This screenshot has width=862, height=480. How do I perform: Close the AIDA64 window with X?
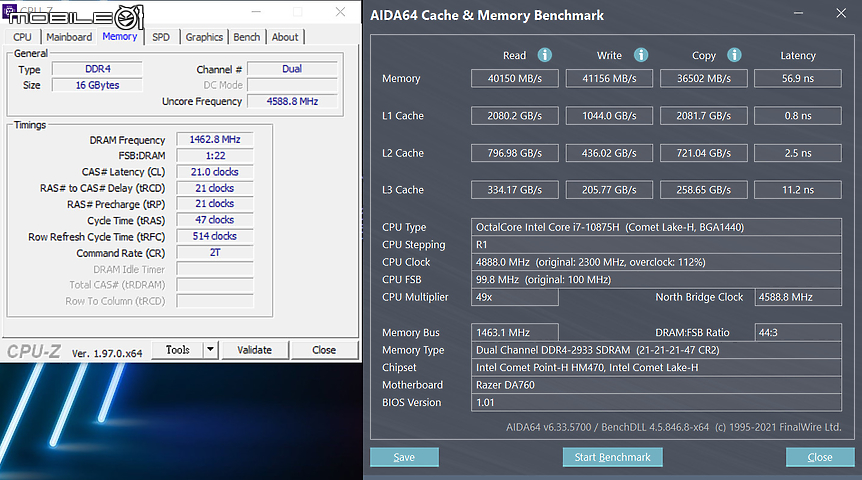pos(841,13)
